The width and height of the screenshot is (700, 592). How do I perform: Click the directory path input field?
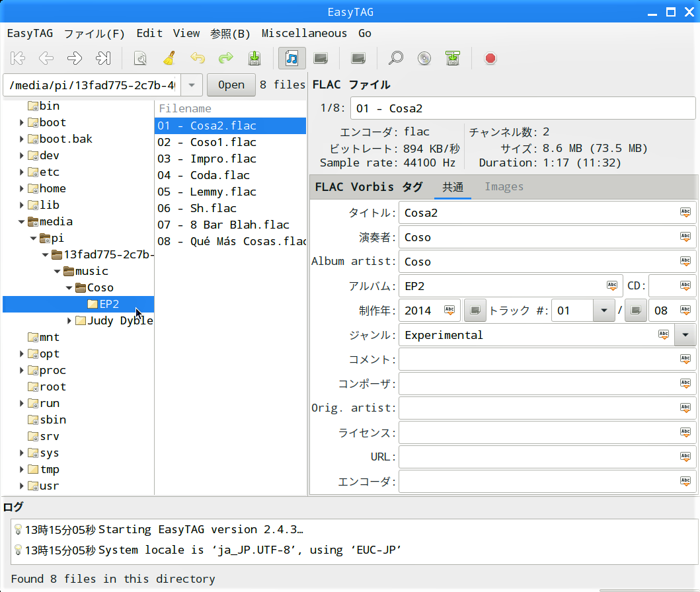(92, 85)
